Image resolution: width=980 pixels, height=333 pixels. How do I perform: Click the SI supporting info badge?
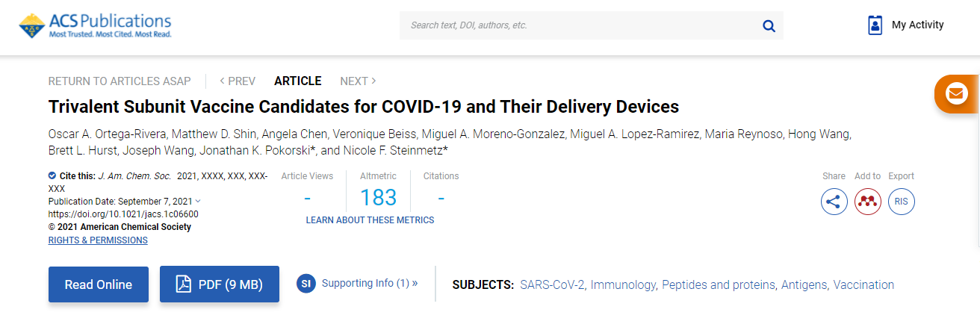[306, 284]
